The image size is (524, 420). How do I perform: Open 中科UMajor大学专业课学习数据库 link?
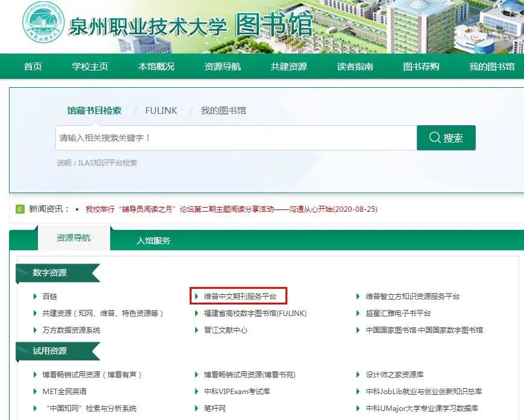point(422,408)
